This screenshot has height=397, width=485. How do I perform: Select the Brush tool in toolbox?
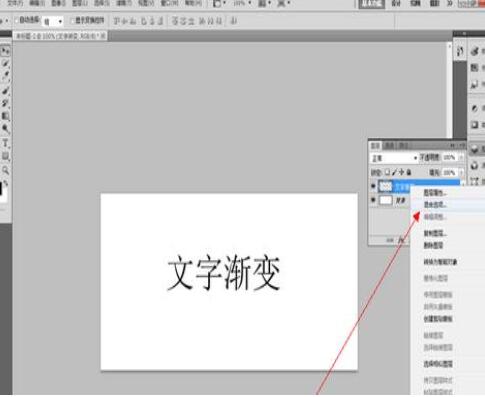tap(5, 90)
